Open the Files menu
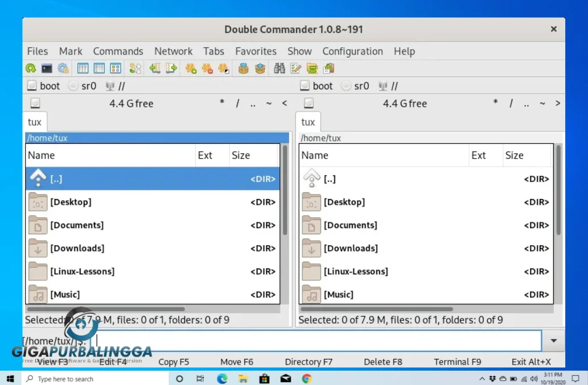The height and width of the screenshot is (385, 588). pyautogui.click(x=38, y=51)
